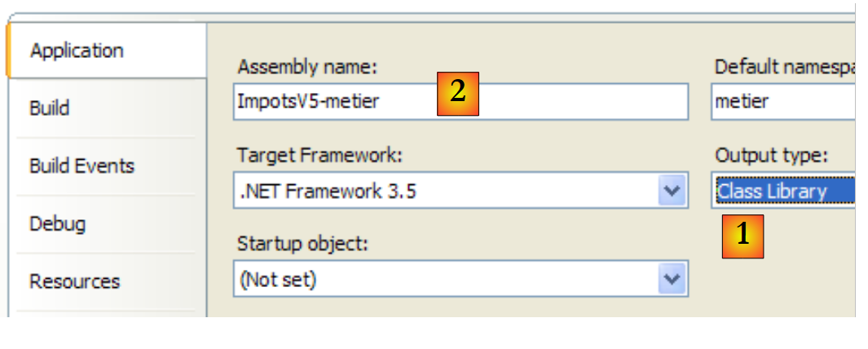Screen dimensions: 868x349
Task: Go to the Build Events tab
Action: [x=82, y=166]
